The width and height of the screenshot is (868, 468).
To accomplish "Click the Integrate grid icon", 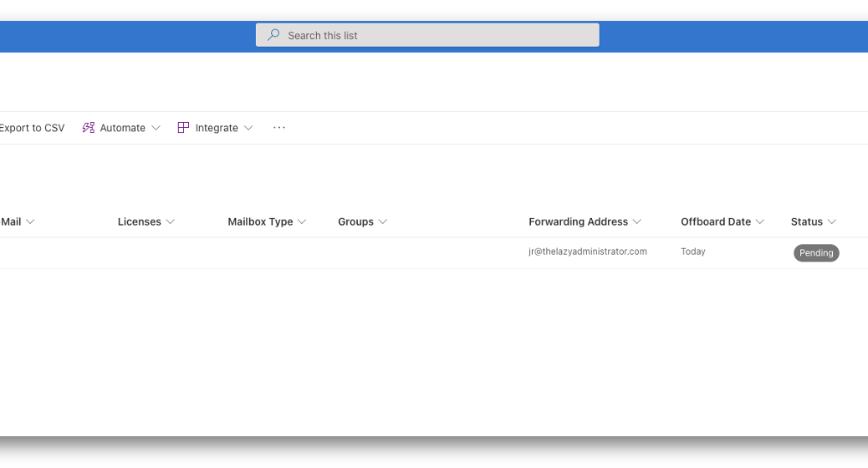I will (183, 128).
